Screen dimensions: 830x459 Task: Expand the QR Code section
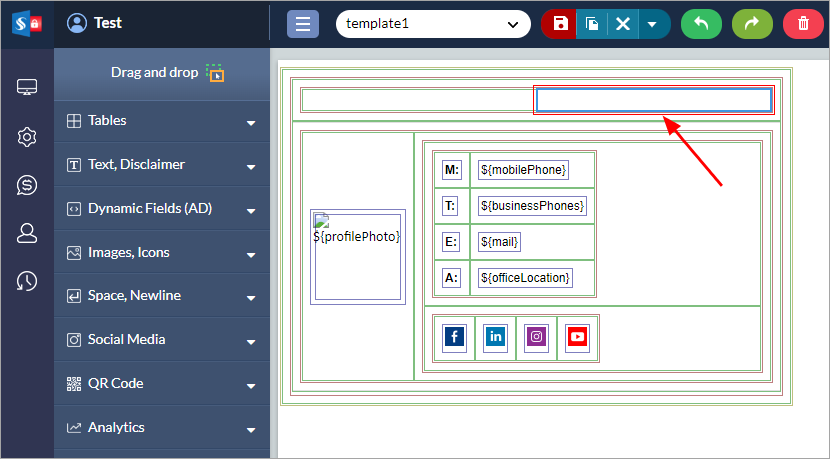161,384
